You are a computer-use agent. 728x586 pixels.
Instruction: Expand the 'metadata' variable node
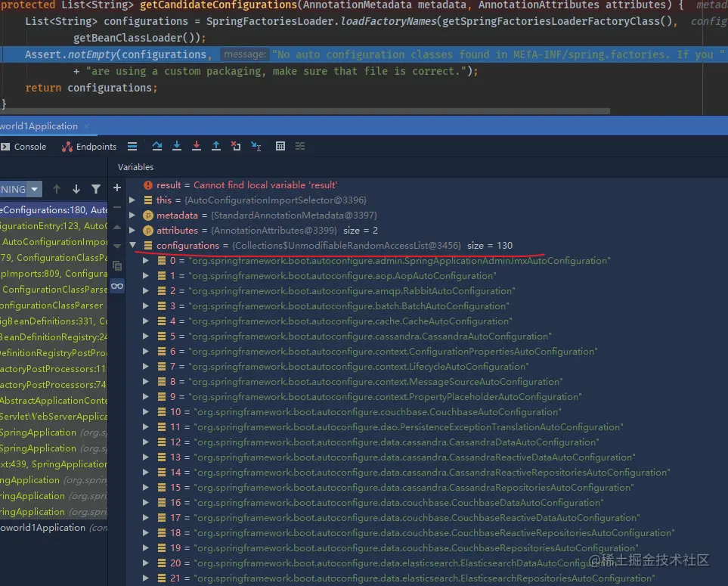pyautogui.click(x=132, y=215)
